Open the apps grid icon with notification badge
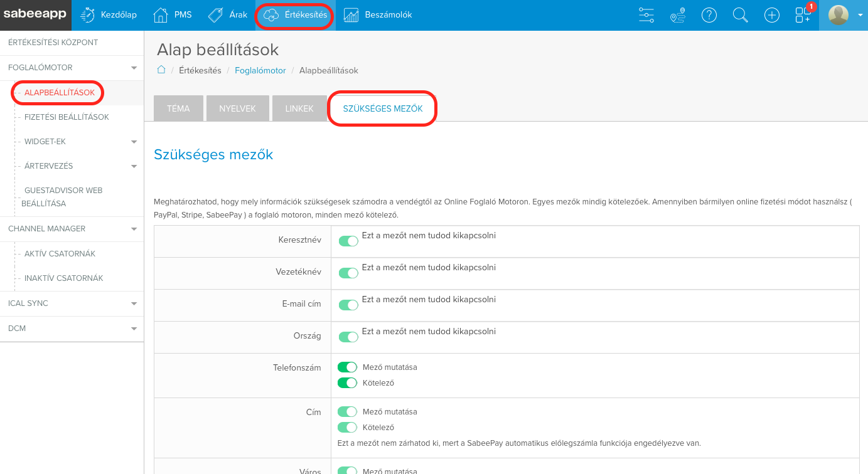This screenshot has height=474, width=868. (803, 15)
